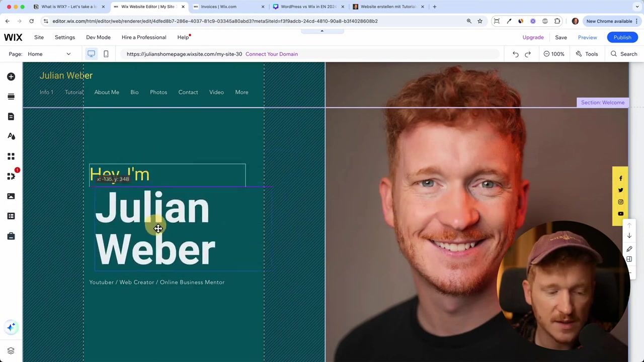Click the section layout icon below pencil
The height and width of the screenshot is (362, 644).
point(629,259)
